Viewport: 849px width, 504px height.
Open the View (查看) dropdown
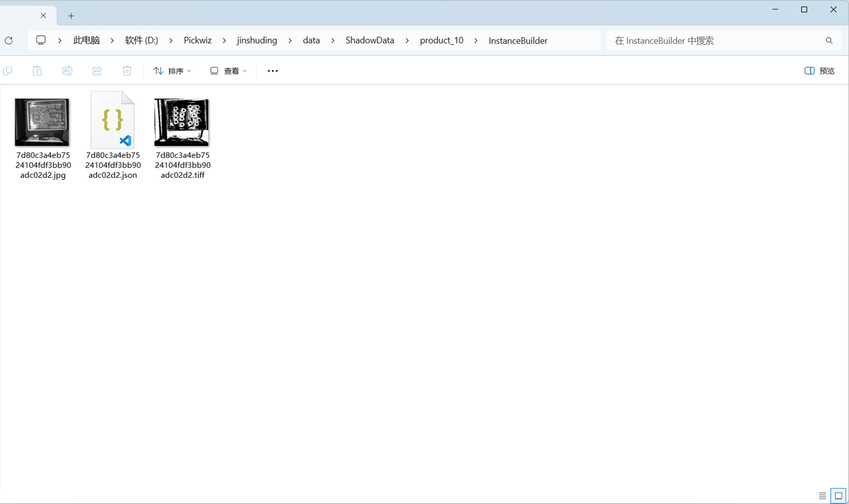pyautogui.click(x=228, y=71)
